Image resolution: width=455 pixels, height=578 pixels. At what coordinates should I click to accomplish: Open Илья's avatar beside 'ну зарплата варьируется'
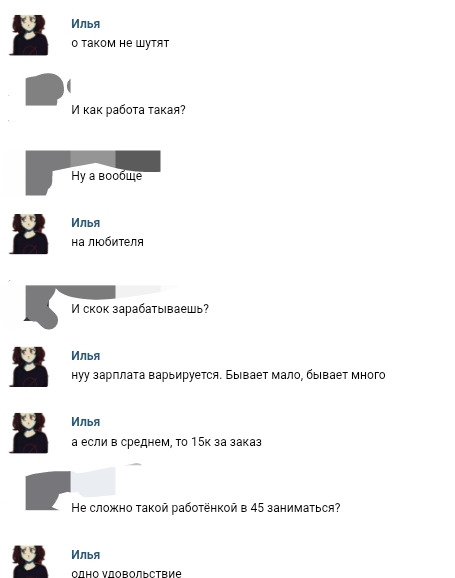click(29, 367)
